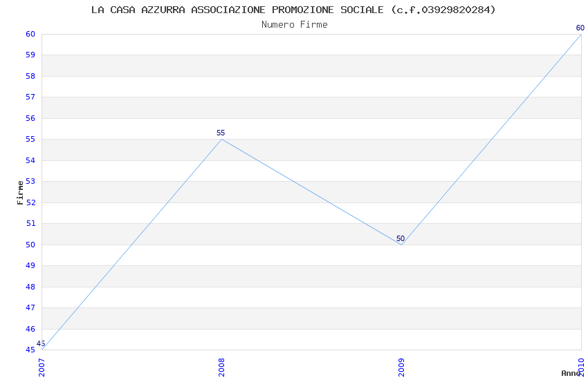Select the y-axis tick 48
This screenshot has height=380, width=588.
point(30,287)
